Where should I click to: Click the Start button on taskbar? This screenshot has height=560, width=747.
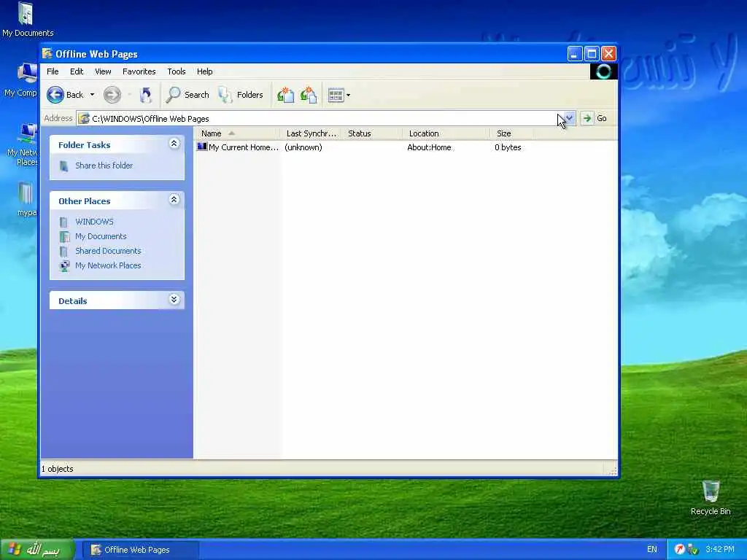point(38,550)
